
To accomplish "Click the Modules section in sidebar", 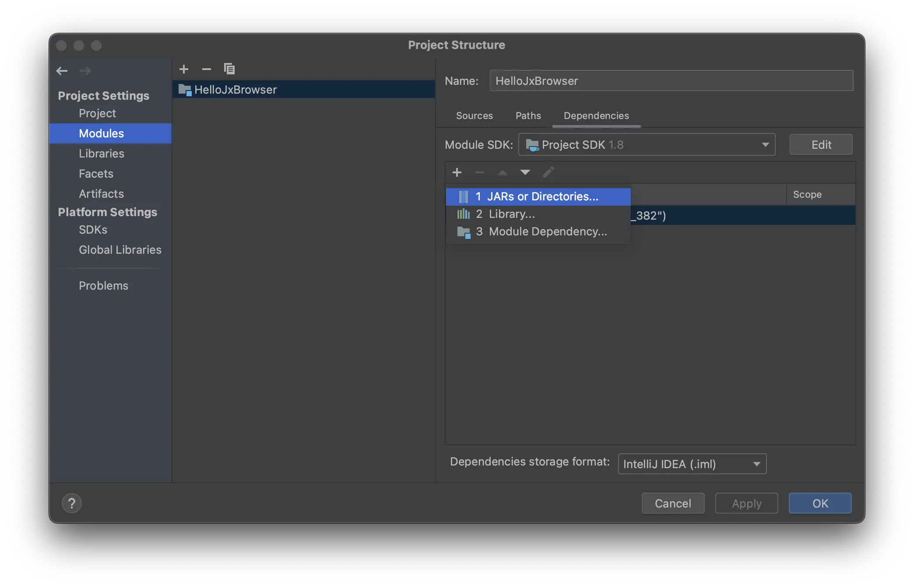I will click(x=101, y=133).
